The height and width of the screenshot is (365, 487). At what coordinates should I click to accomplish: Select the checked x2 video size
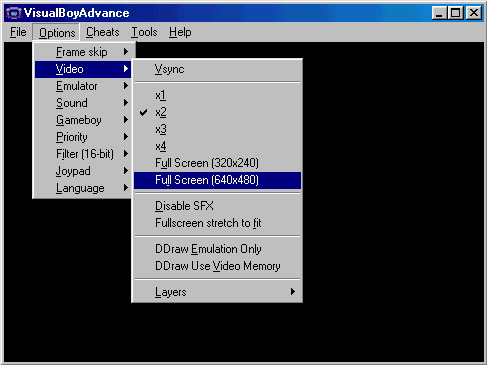[217, 112]
